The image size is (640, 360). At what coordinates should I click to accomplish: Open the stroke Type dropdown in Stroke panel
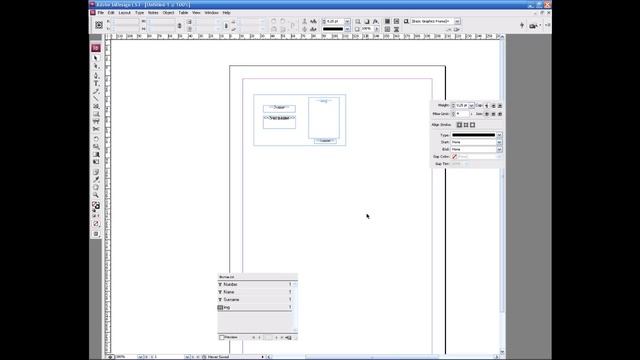499,135
